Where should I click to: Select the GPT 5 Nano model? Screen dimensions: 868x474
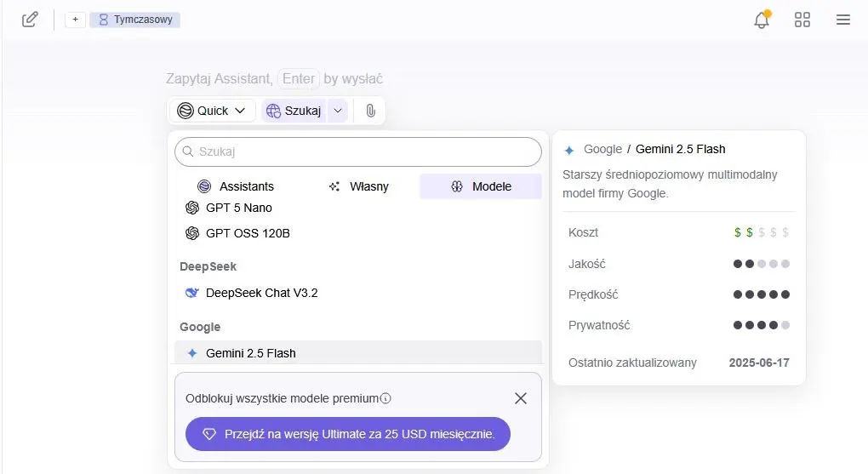pyautogui.click(x=238, y=208)
